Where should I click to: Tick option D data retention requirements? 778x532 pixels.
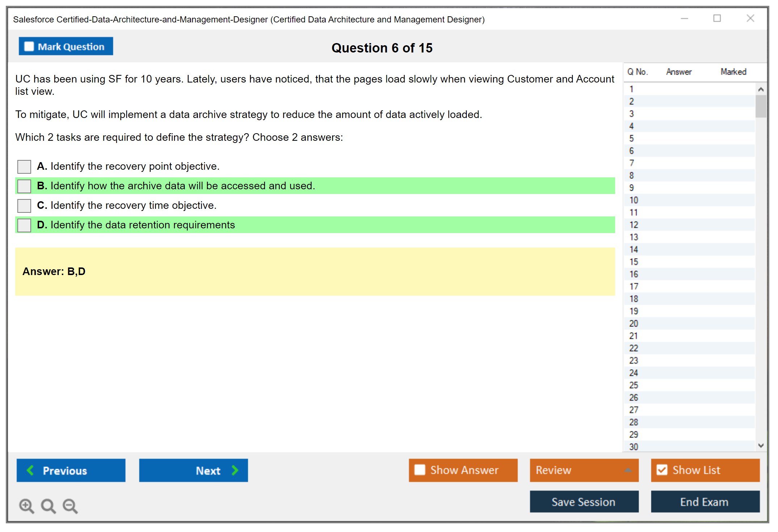pos(24,225)
